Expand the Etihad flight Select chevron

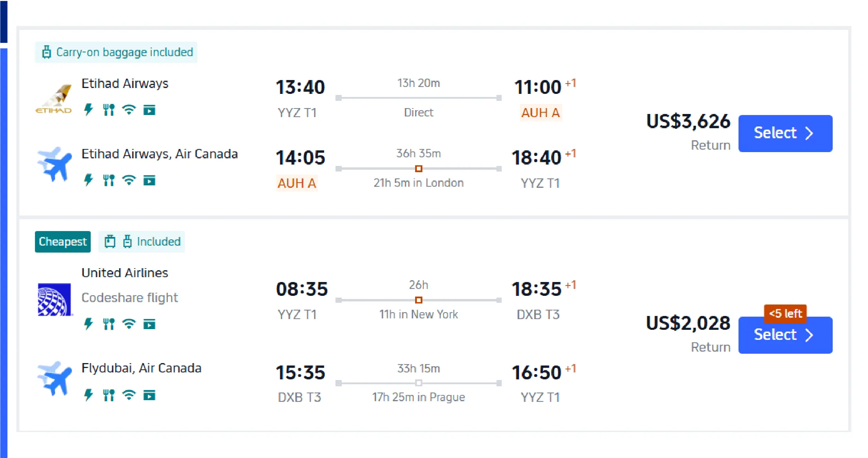click(809, 133)
